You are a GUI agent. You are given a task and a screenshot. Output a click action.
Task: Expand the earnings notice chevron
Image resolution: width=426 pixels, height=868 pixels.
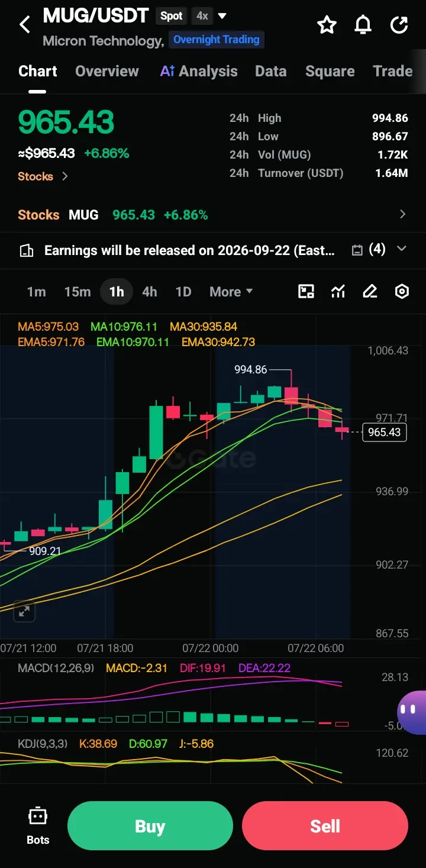(x=402, y=249)
